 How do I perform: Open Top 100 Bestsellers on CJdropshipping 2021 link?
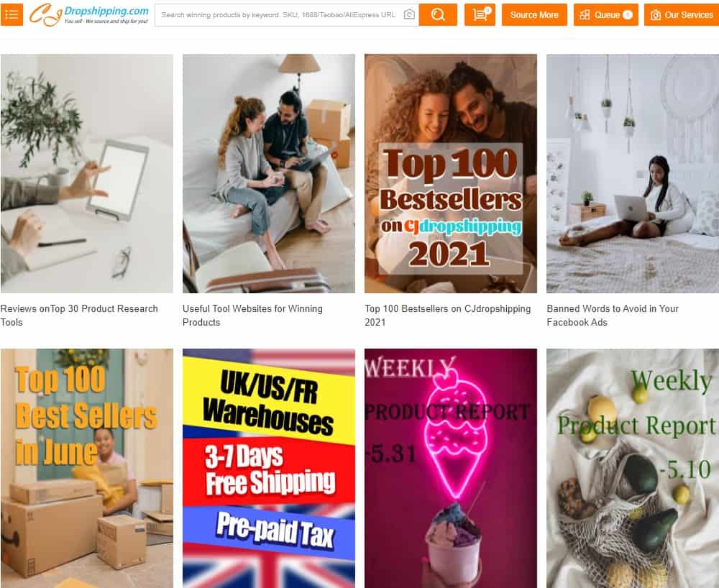coord(447,316)
